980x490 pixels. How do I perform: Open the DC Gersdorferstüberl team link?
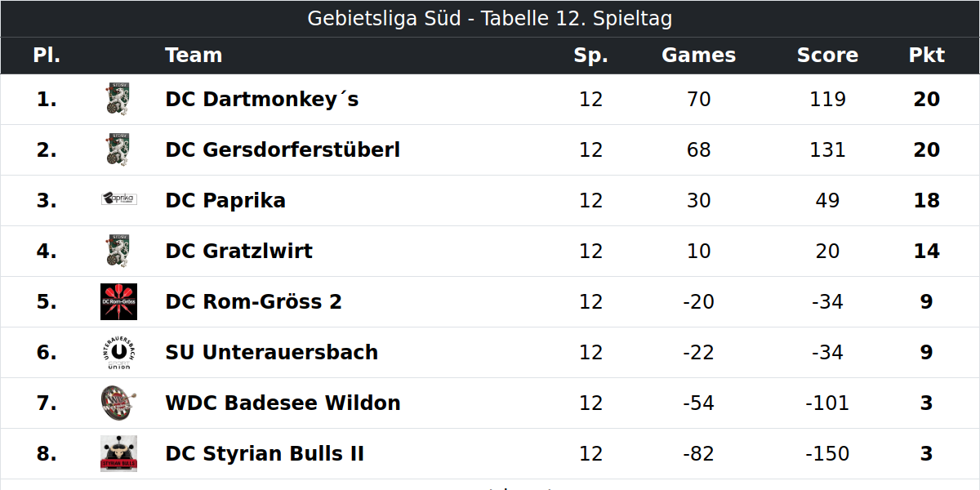(283, 150)
